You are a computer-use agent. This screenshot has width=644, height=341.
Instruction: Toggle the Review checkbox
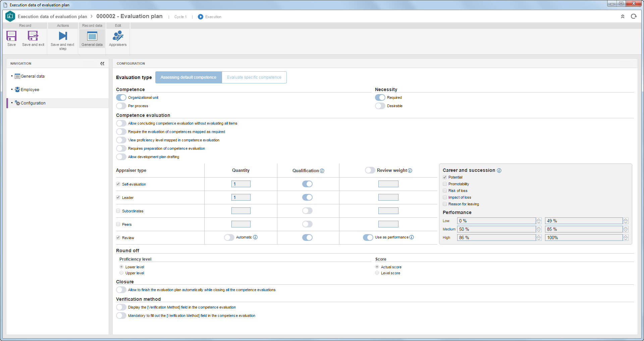pos(118,237)
